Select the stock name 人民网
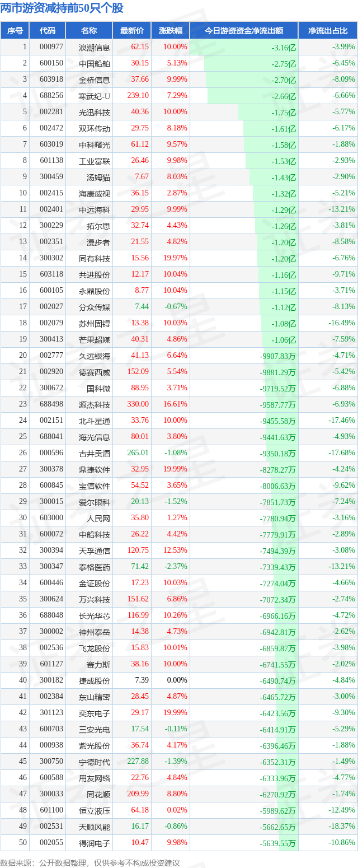 coord(98,519)
